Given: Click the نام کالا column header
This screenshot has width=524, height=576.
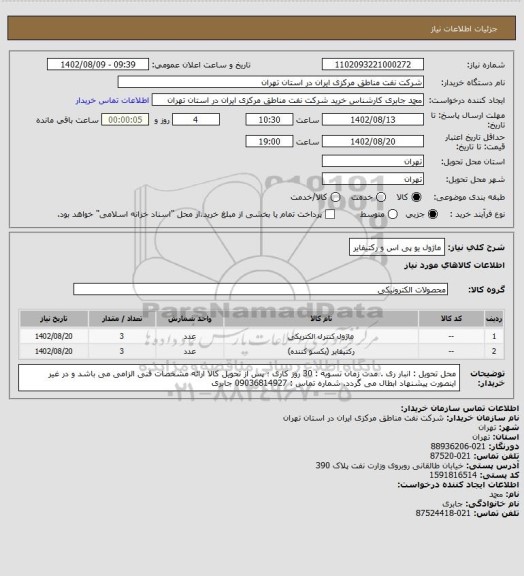Looking at the screenshot, I should pos(321,319).
